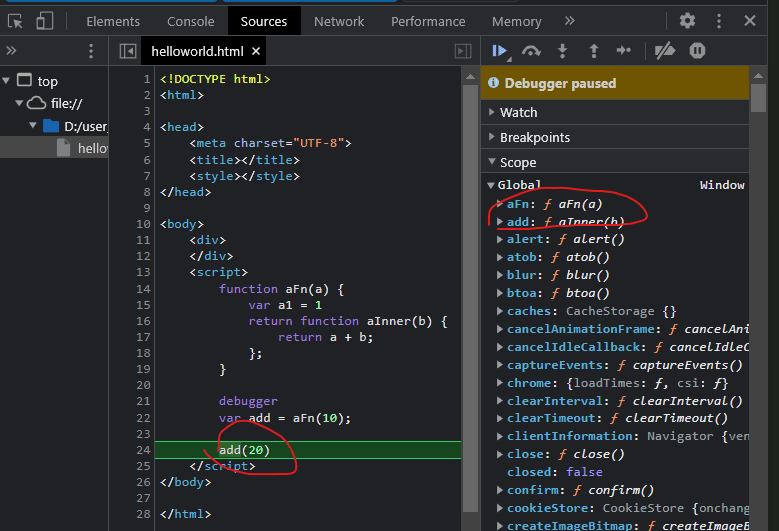Click the Step out of function icon
This screenshot has width=779, height=531.
point(593,51)
